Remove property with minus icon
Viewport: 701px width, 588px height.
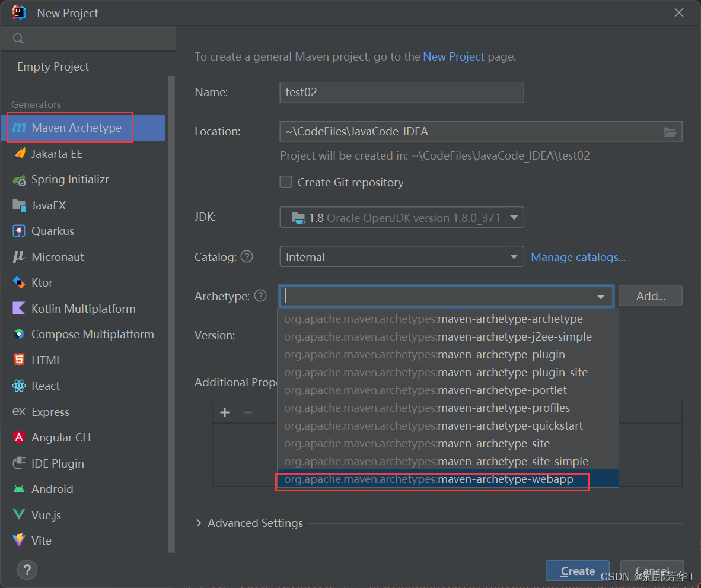tap(248, 412)
